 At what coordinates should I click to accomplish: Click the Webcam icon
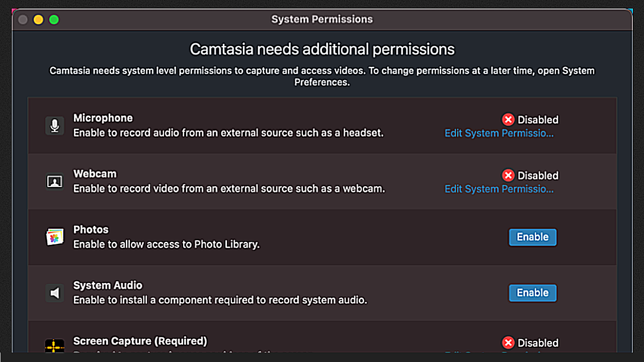click(54, 182)
